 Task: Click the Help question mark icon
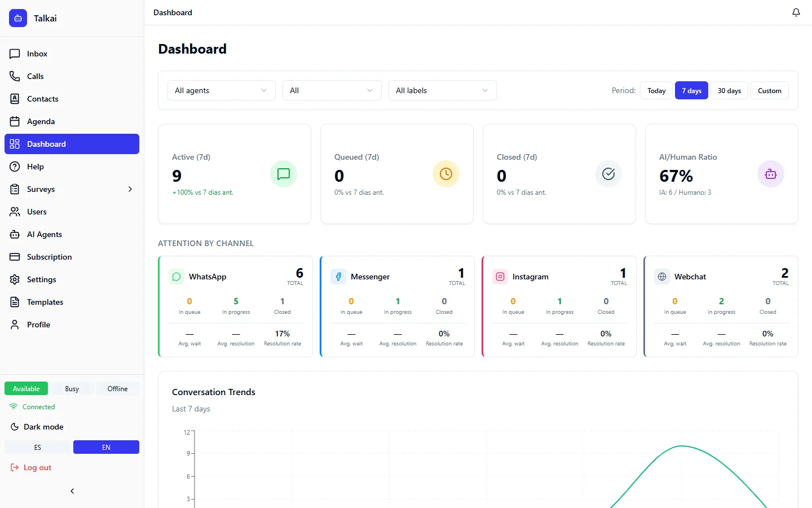(15, 167)
